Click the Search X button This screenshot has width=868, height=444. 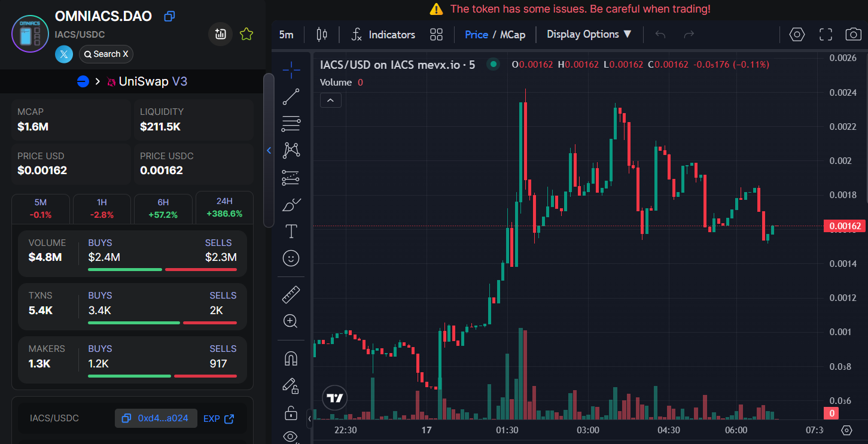tap(106, 54)
